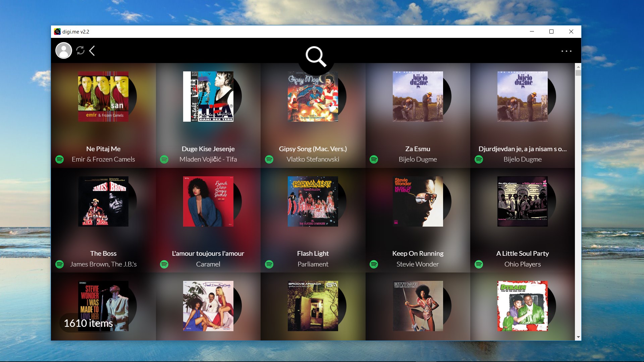Click Spotify icon beside Mladen Vojičić - Tifa

coord(164,159)
